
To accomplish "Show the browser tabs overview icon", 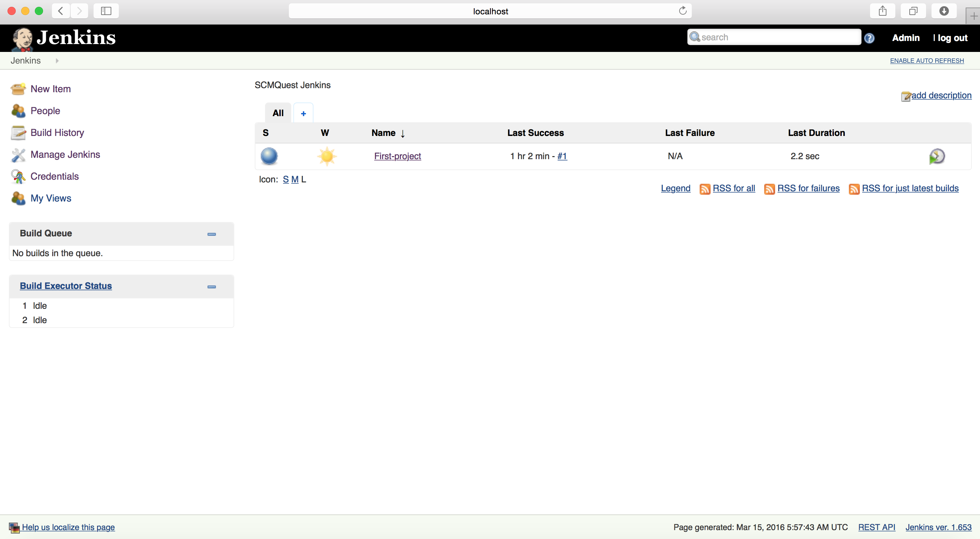I will tap(913, 11).
